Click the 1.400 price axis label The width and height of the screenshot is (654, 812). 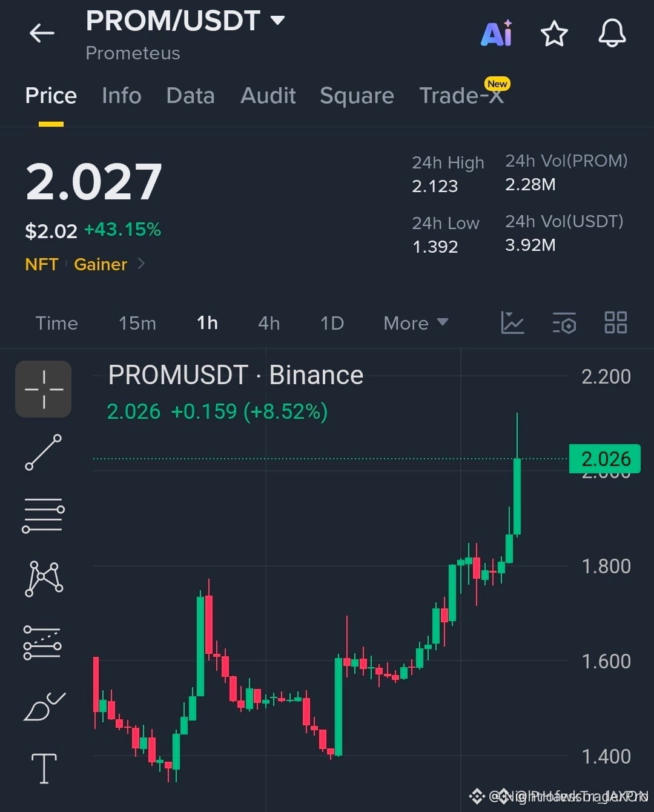[x=606, y=756]
